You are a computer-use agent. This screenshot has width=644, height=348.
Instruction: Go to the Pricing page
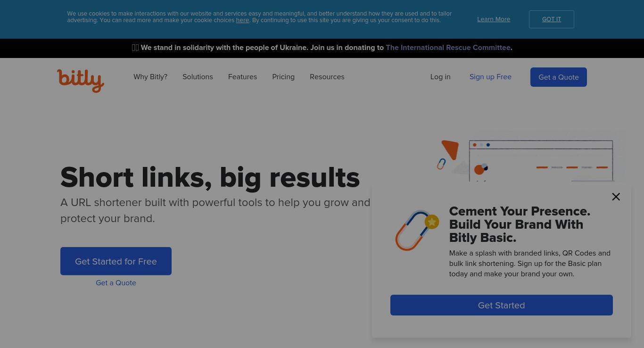pos(283,77)
